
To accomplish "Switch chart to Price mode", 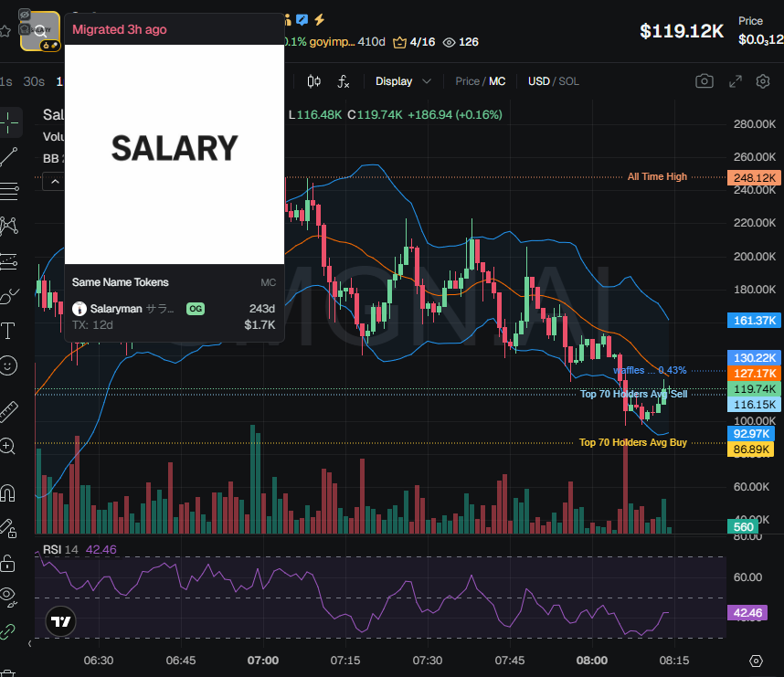I will pos(467,81).
